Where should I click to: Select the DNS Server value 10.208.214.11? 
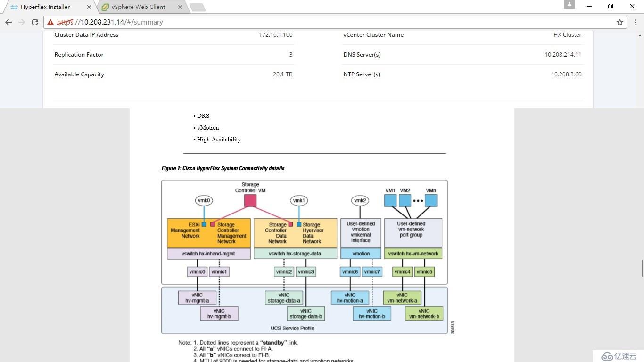563,55
